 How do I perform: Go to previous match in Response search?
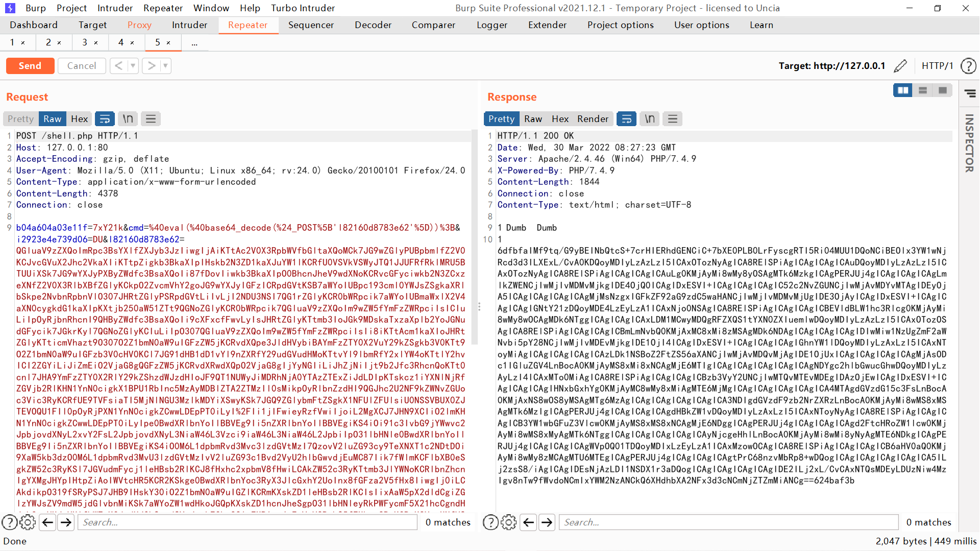(x=529, y=522)
